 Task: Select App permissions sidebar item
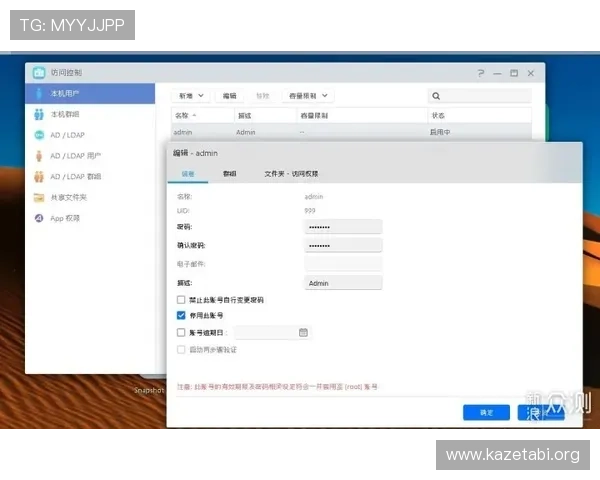click(90, 218)
